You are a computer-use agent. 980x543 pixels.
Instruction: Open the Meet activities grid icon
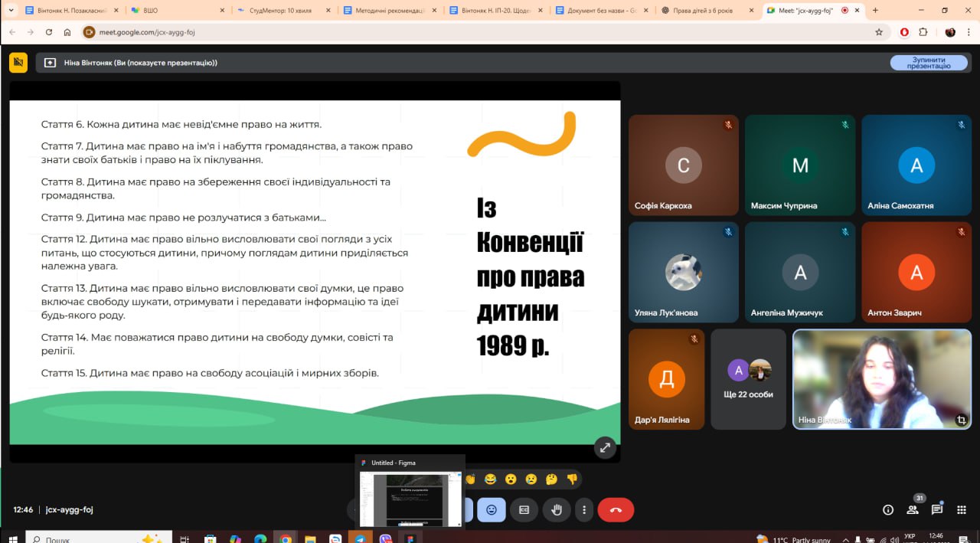pyautogui.click(x=962, y=509)
